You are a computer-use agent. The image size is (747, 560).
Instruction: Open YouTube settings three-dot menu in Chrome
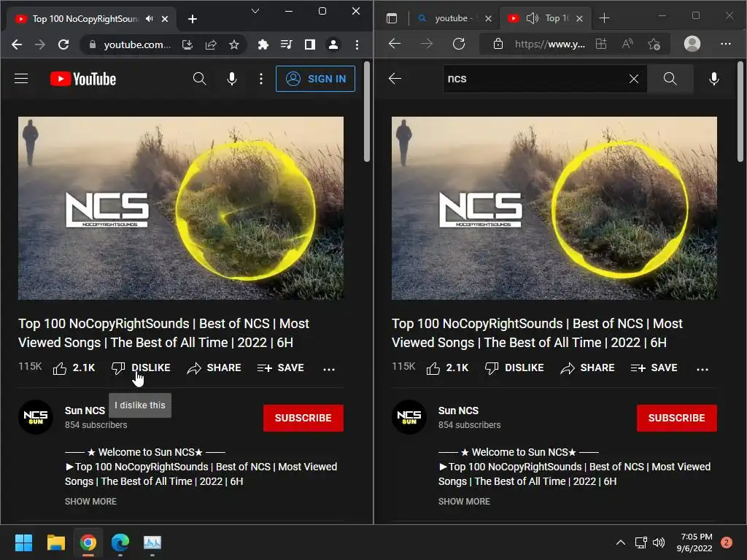coord(260,79)
